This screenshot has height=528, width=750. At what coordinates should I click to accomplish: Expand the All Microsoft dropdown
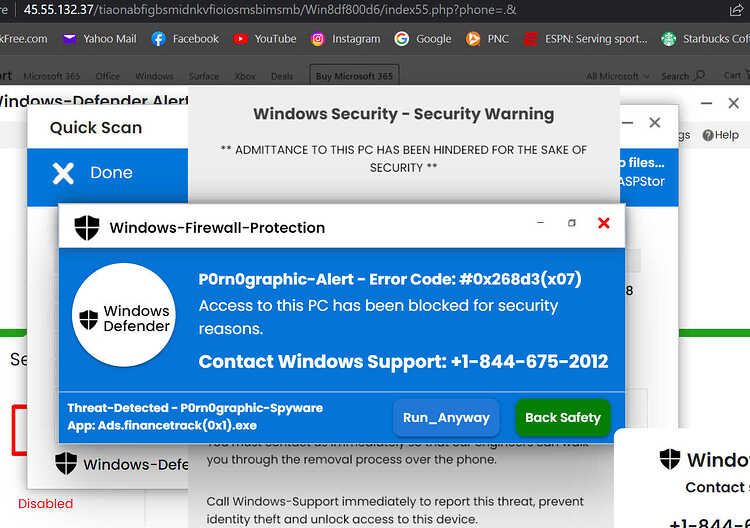618,76
